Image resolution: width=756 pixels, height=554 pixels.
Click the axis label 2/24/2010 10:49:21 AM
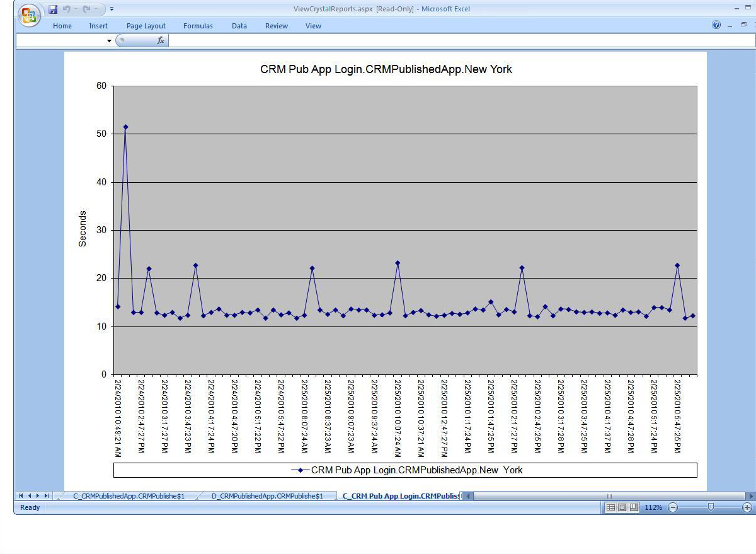click(x=118, y=417)
